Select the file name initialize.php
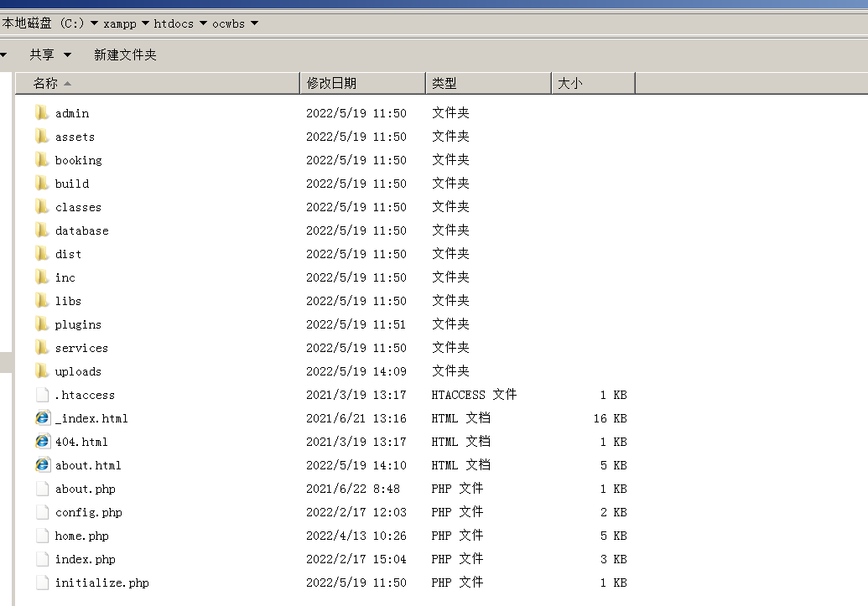The image size is (868, 606). [101, 583]
